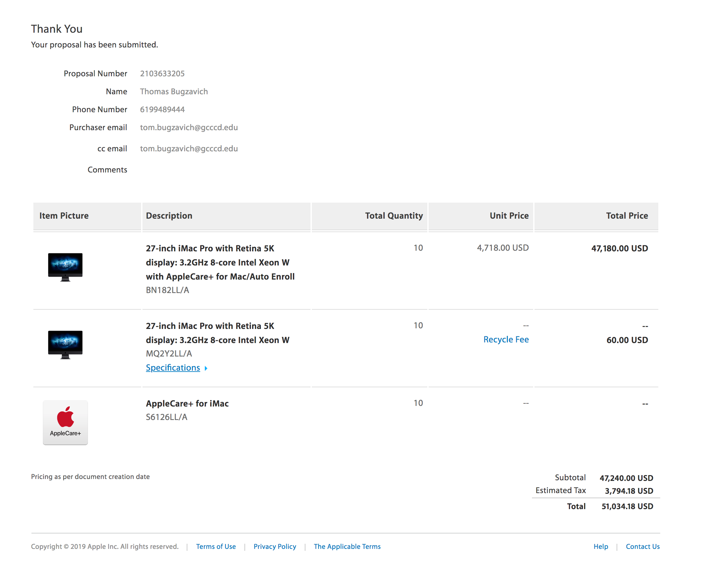This screenshot has width=709, height=588.
Task: Open The Applicable Terms link
Action: click(x=347, y=547)
